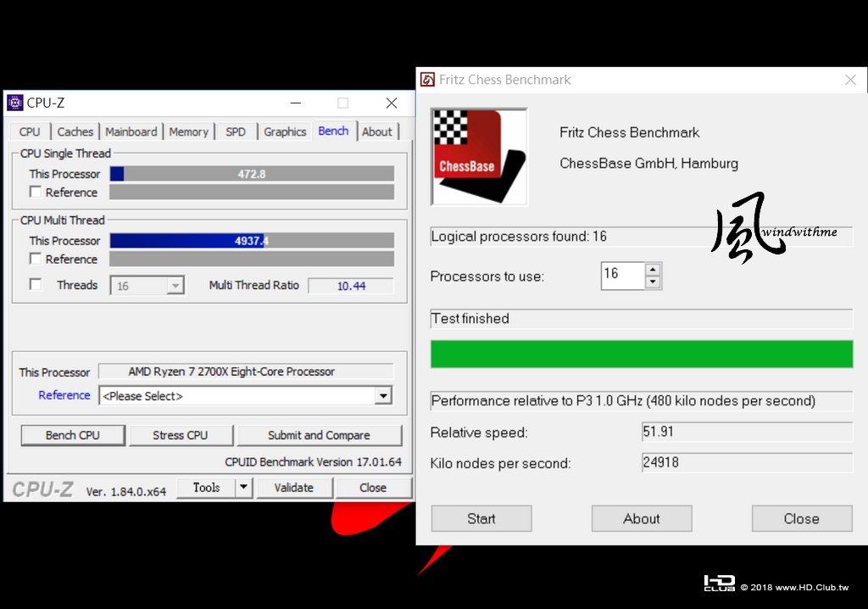
Task: Click the Close button in Fritz
Action: [x=802, y=519]
